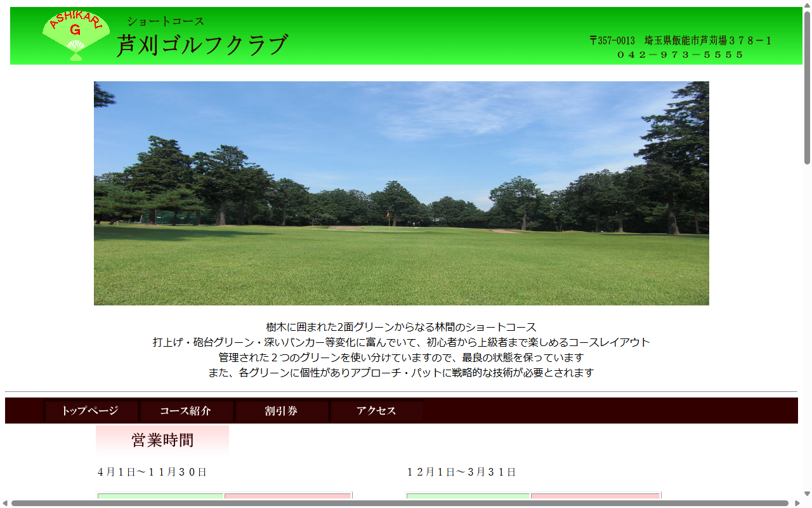Click the １２月１日～３月３１日 date range text
The image size is (812, 508).
[462, 472]
